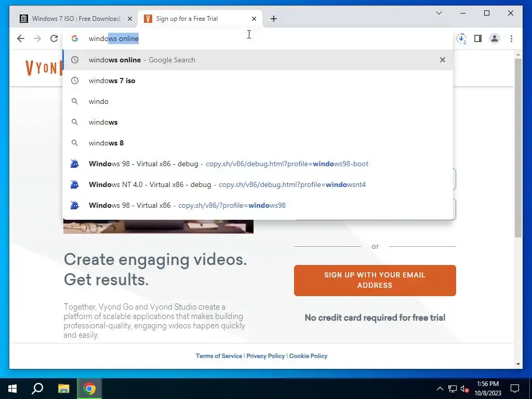
Task: Click the page vertical scrollbar thumb
Action: 518,148
